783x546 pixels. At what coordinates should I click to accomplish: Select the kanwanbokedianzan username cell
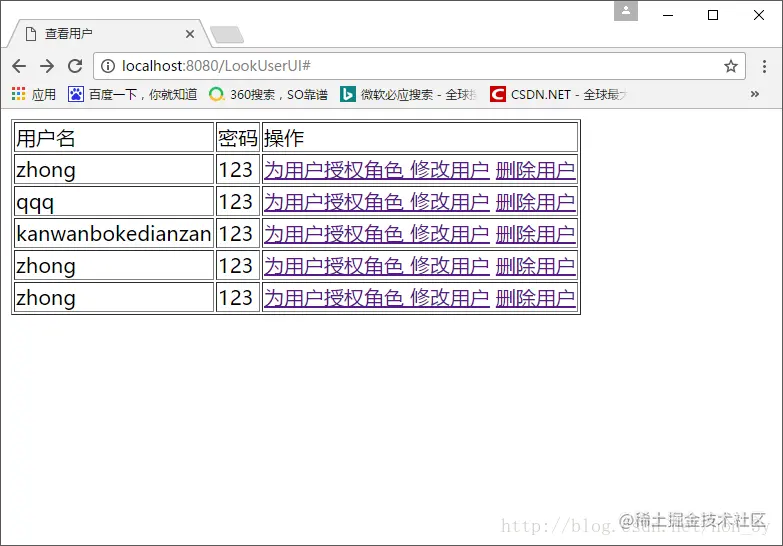pos(114,233)
